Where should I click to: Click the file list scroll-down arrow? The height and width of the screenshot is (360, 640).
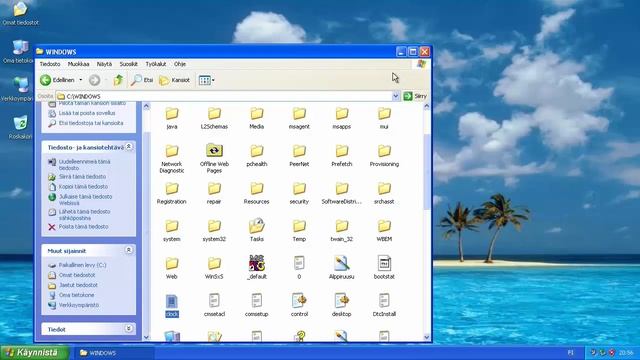427,337
